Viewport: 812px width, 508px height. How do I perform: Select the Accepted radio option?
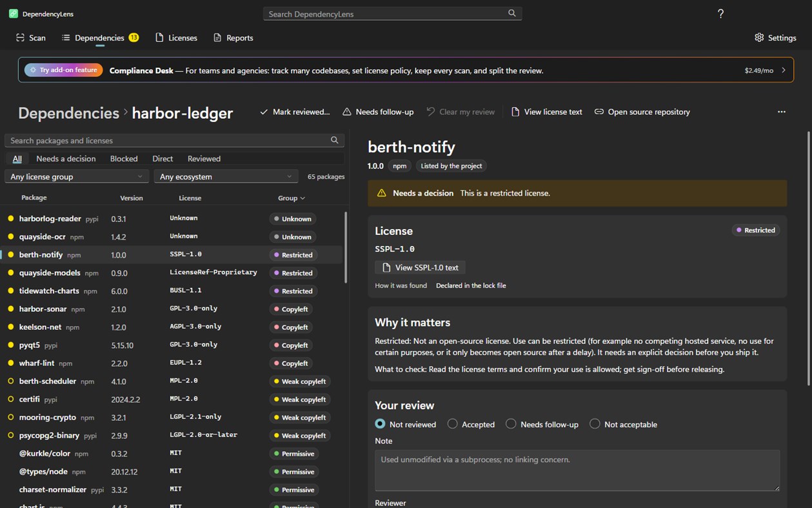click(x=453, y=424)
